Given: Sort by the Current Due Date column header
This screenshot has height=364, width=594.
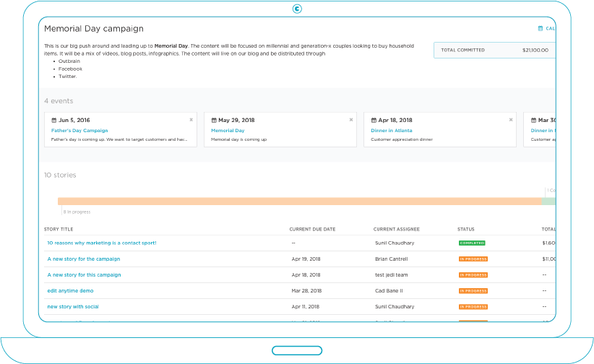Looking at the screenshot, I should [312, 230].
